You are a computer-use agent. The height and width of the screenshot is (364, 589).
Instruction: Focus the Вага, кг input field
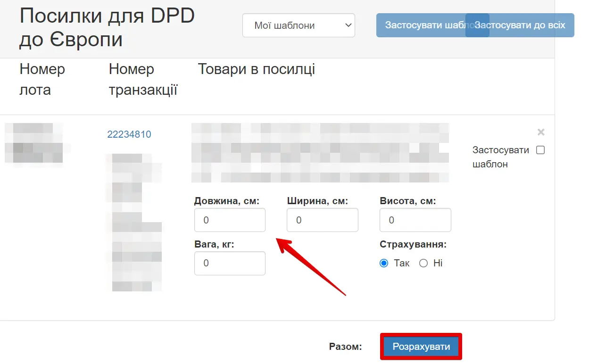tap(230, 263)
